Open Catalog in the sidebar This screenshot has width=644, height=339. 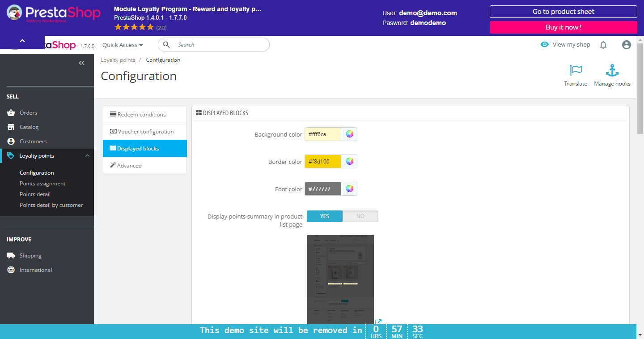pyautogui.click(x=29, y=127)
